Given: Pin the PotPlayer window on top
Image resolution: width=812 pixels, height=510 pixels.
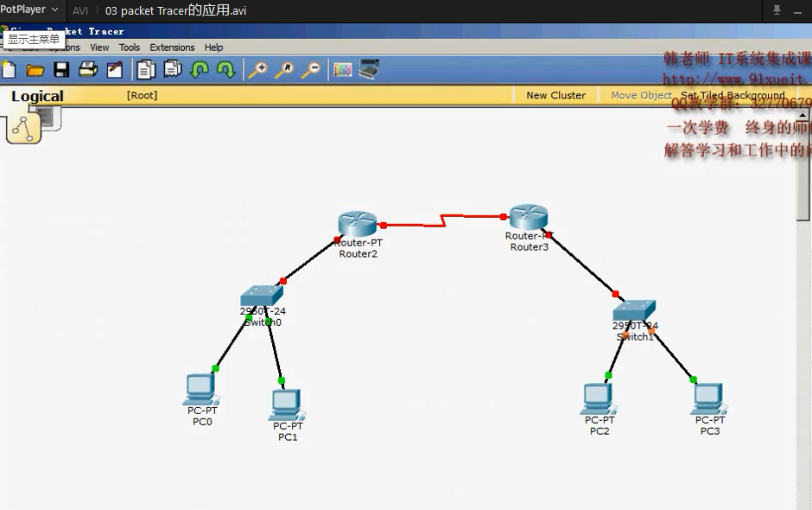Looking at the screenshot, I should point(777,10).
